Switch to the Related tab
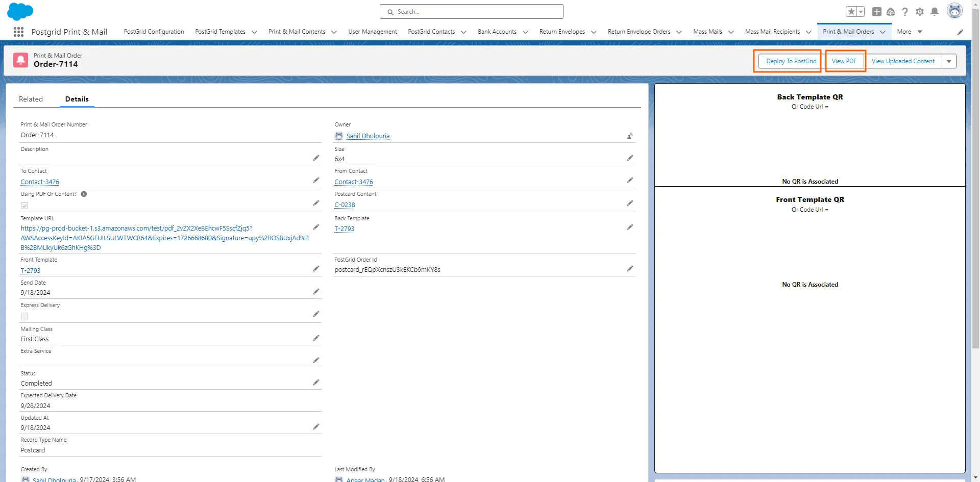Viewport: 980px width, 482px height. click(31, 99)
